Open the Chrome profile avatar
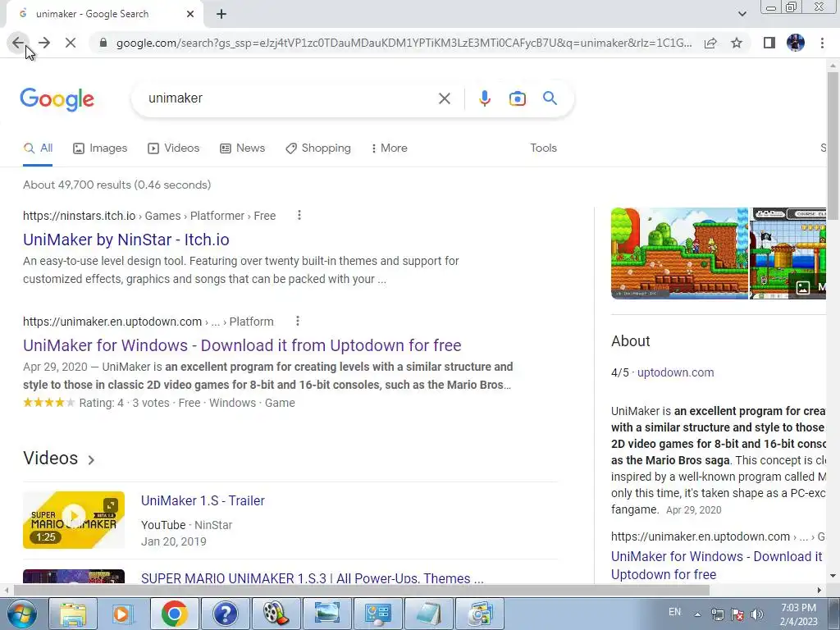The width and height of the screenshot is (840, 630). pos(796,43)
